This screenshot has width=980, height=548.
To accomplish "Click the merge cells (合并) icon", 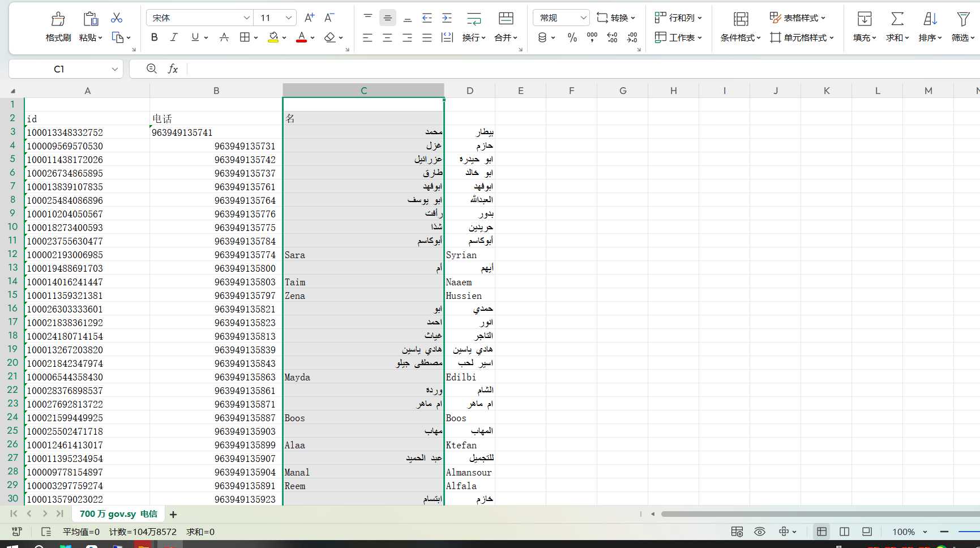I will [x=506, y=19].
